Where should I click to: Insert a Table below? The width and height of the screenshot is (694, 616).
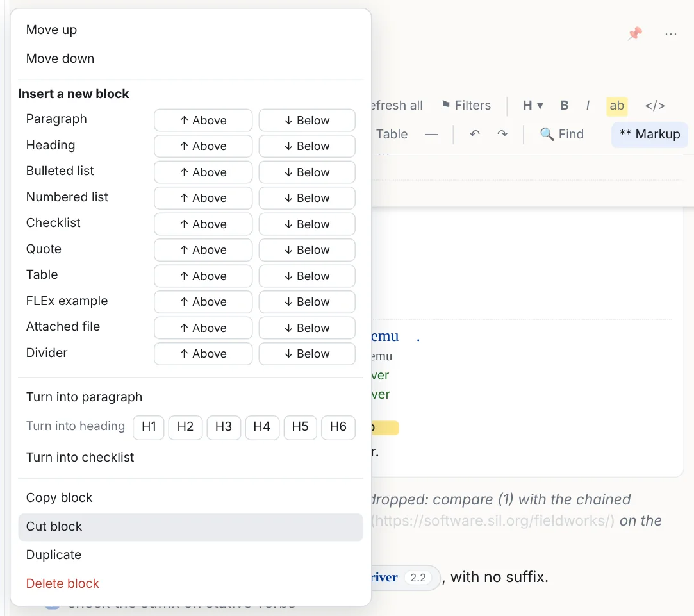[307, 276]
